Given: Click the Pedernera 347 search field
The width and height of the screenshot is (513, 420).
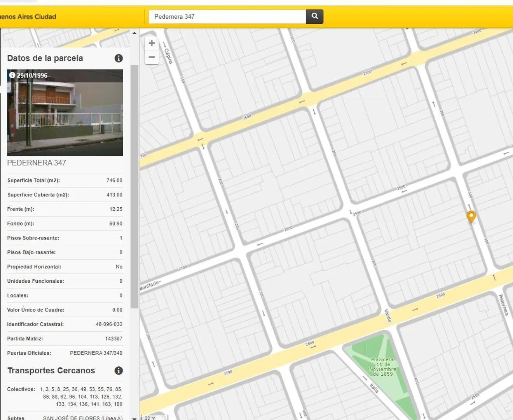Looking at the screenshot, I should [227, 16].
